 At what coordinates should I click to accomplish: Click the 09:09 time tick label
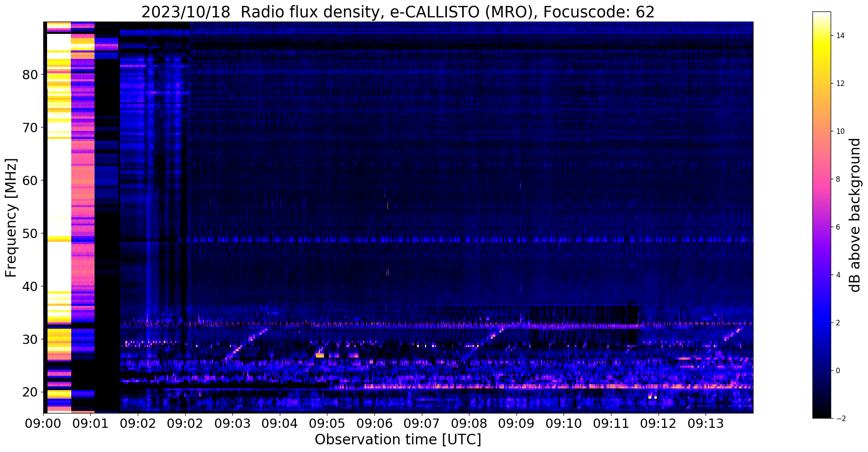(x=516, y=423)
